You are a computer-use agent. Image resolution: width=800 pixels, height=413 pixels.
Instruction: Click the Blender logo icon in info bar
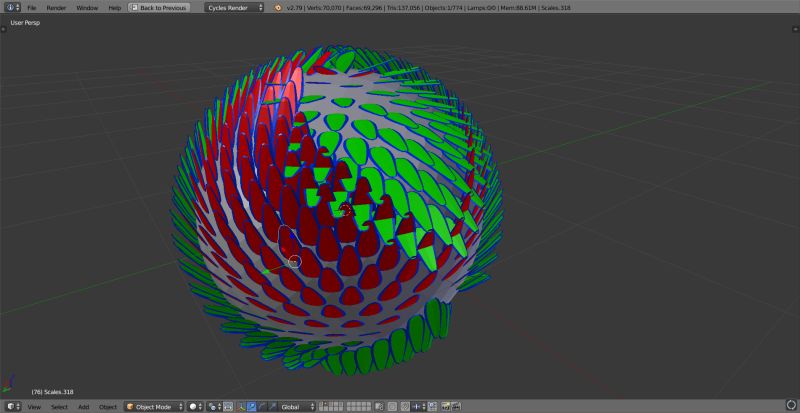(278, 8)
